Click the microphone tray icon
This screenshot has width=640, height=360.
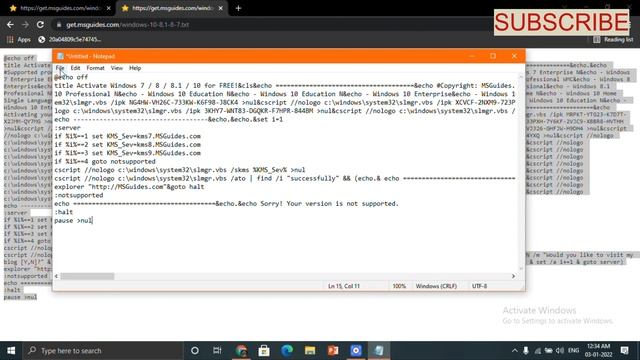coord(526,351)
